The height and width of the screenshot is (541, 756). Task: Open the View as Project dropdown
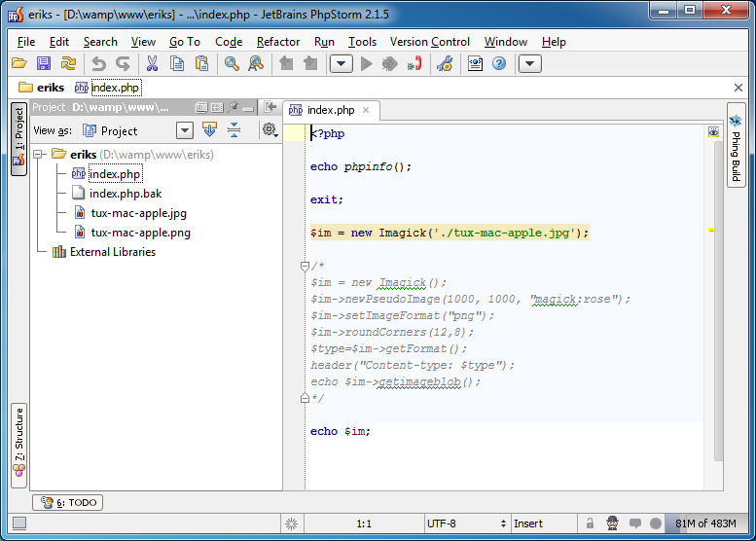[x=185, y=130]
